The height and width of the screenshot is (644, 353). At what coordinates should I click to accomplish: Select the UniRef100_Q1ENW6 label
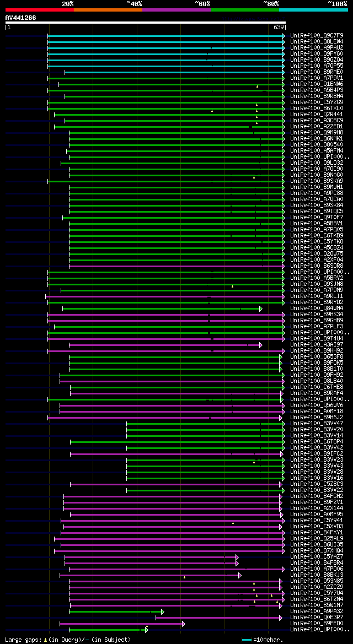click(317, 84)
